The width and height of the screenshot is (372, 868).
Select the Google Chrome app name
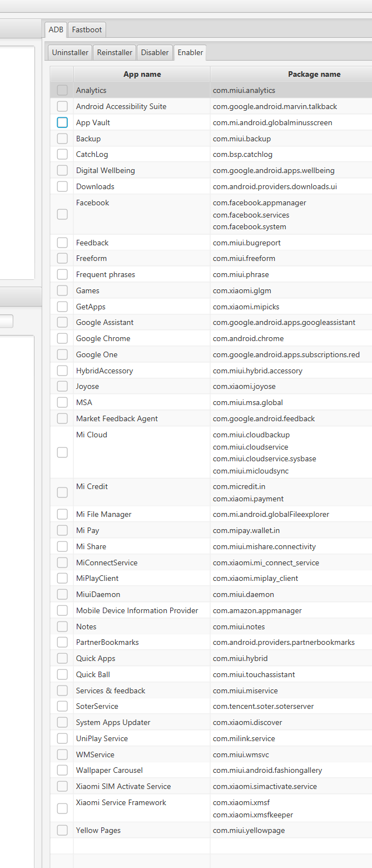(x=103, y=338)
